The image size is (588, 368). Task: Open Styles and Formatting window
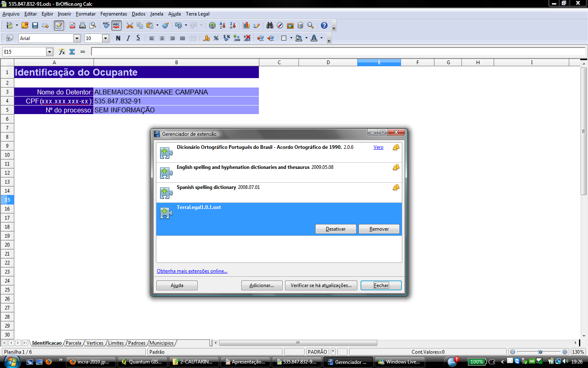(x=10, y=38)
